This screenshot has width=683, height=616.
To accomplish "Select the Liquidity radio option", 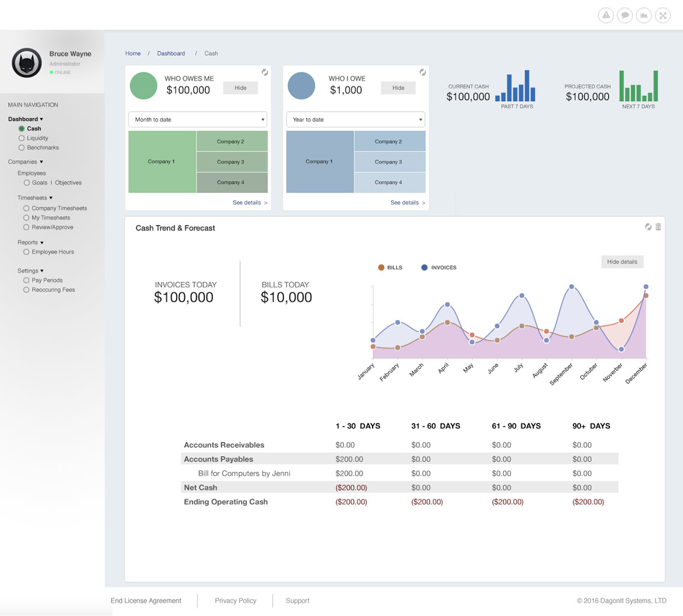I will click(x=22, y=138).
